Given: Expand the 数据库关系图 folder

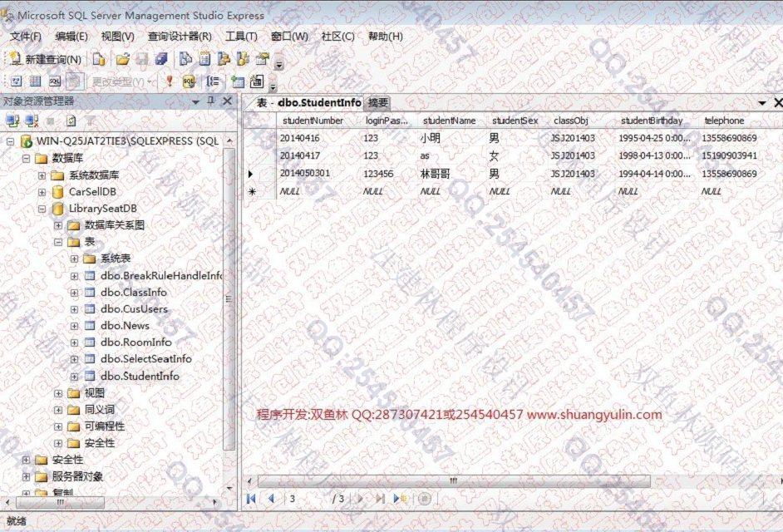Looking at the screenshot, I should (x=58, y=225).
